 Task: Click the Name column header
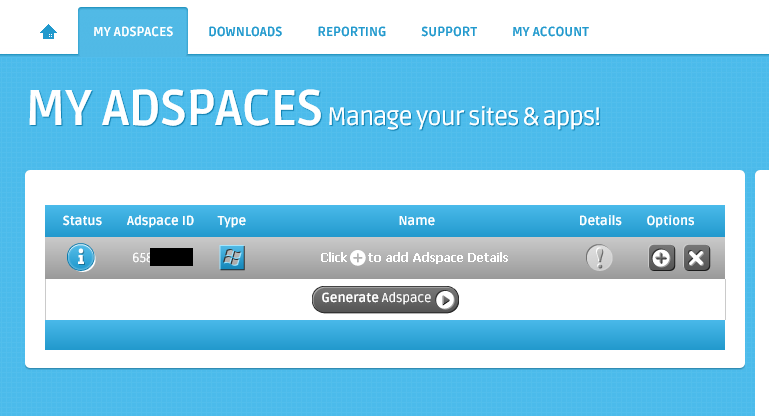point(416,221)
